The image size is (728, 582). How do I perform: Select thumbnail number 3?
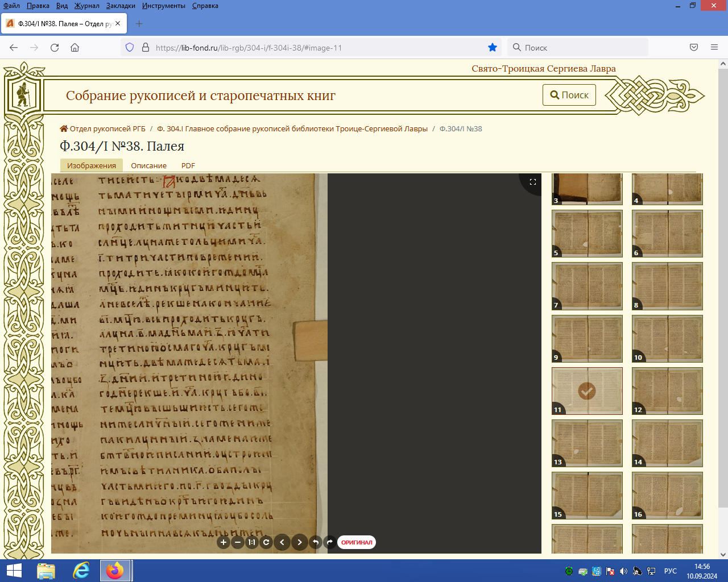(x=587, y=189)
